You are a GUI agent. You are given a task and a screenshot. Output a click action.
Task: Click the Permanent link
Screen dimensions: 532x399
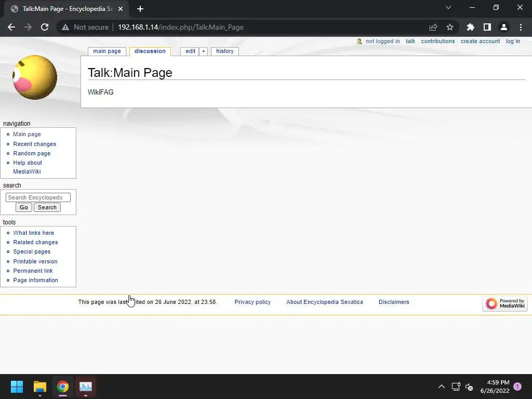click(33, 271)
